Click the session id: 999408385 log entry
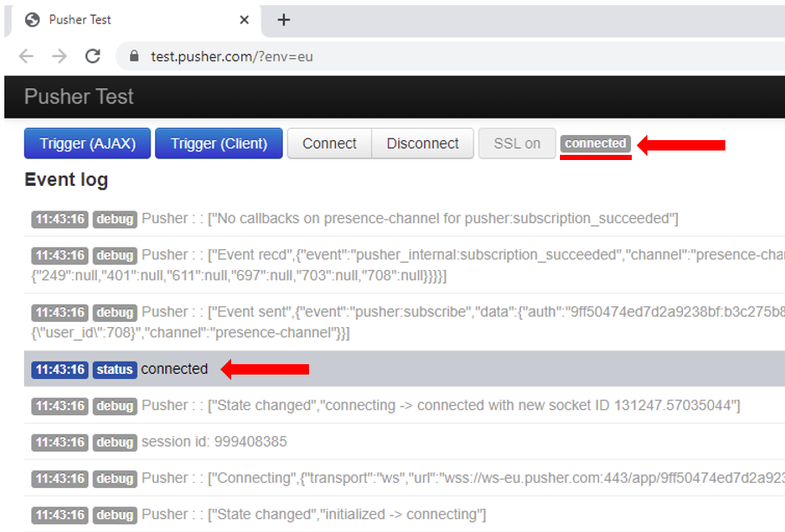The image size is (785, 532). (x=404, y=441)
